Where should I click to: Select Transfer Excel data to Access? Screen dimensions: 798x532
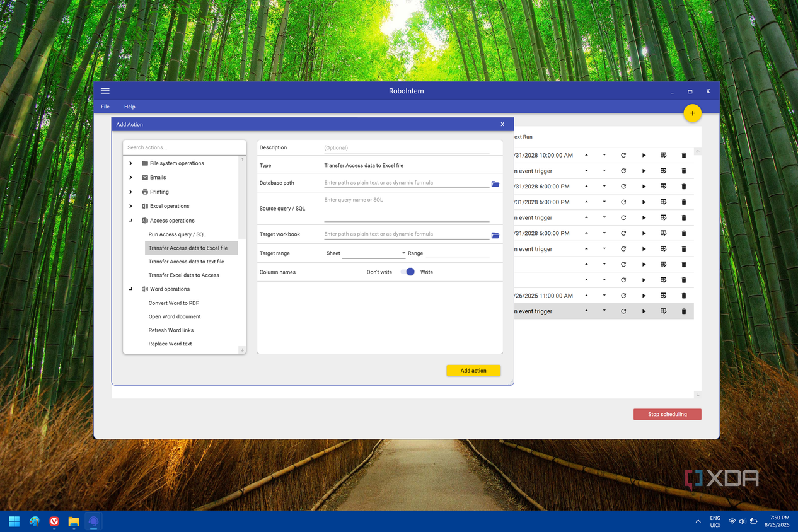184,275
